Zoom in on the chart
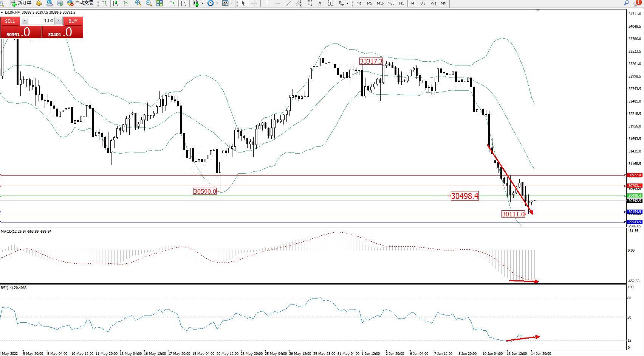644x356 pixels. click(138, 3)
